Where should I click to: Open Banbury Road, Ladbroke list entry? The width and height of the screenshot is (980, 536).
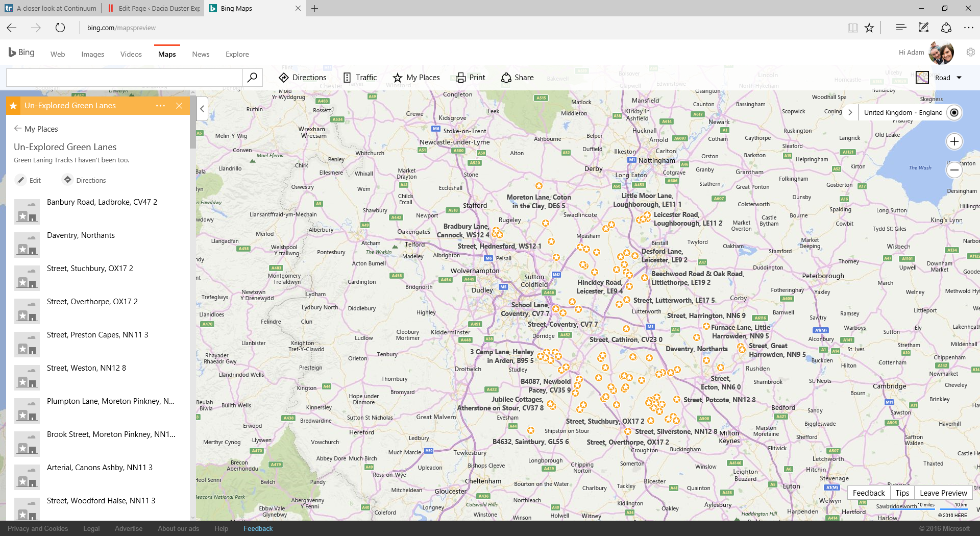[98, 211]
